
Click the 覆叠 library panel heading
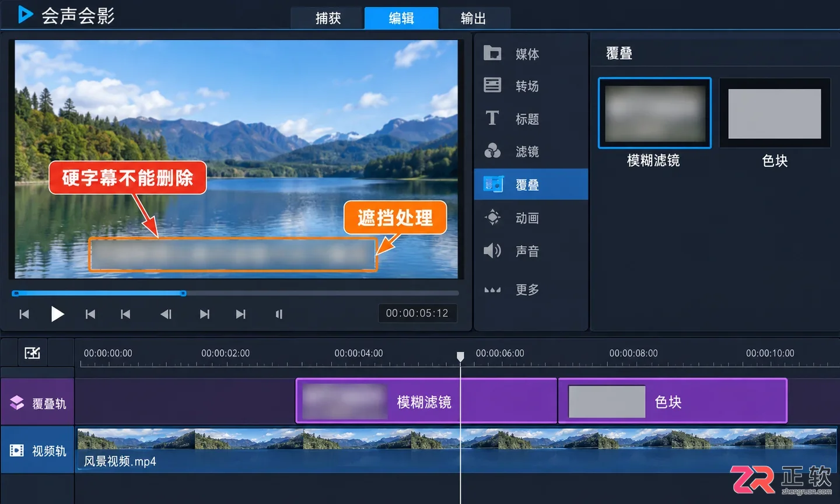[619, 53]
